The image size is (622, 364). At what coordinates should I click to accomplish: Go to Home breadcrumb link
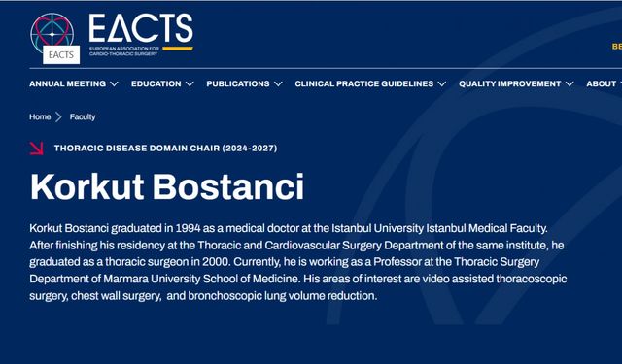click(40, 116)
